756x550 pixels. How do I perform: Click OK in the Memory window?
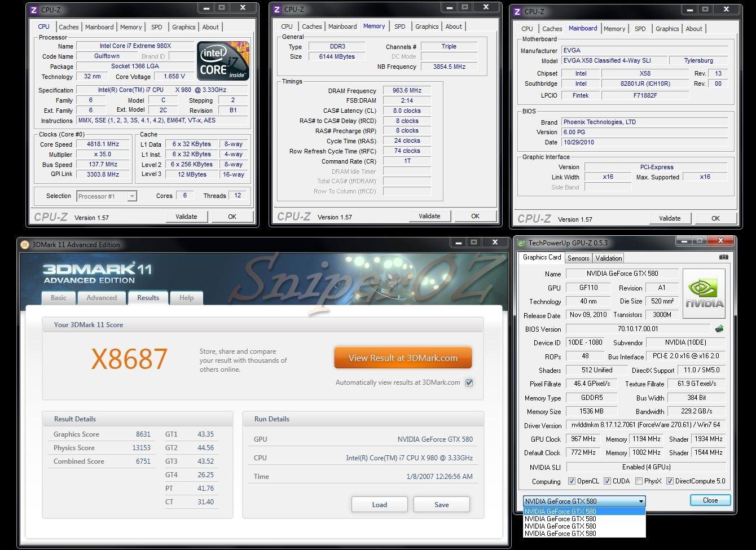pyautogui.click(x=475, y=216)
